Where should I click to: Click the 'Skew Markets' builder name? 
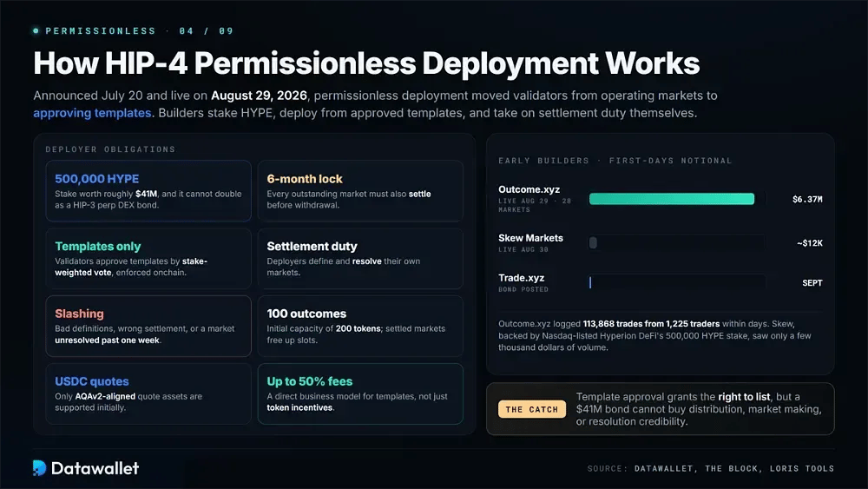coord(530,238)
